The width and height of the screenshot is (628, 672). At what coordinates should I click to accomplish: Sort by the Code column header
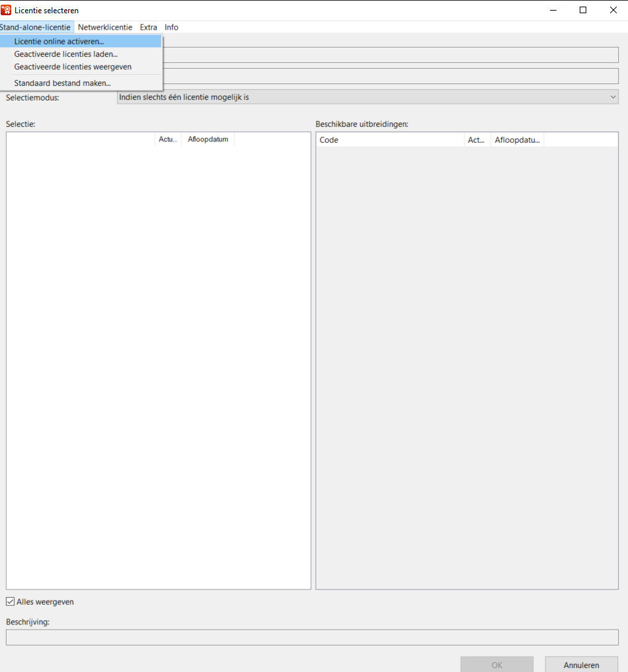pos(390,140)
